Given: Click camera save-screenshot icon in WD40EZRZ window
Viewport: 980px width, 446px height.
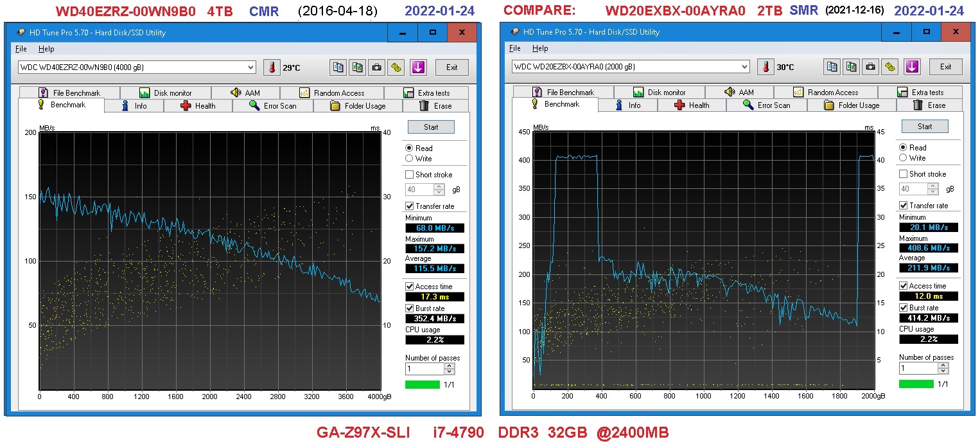Looking at the screenshot, I should coord(377,67).
